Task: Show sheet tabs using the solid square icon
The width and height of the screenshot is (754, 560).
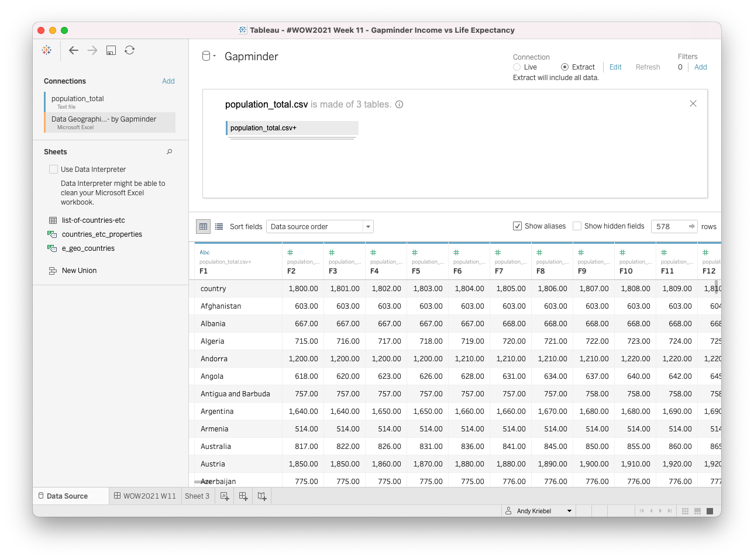Action: tap(710, 511)
